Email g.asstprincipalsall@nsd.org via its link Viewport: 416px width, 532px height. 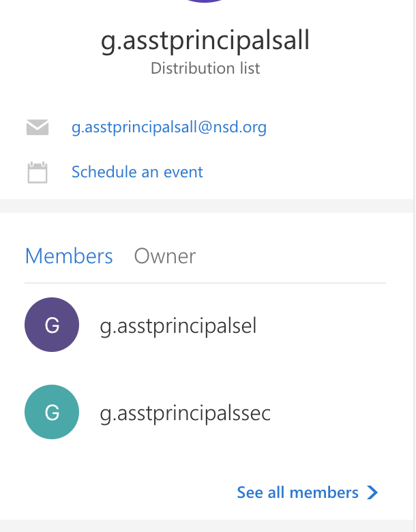pos(169,128)
